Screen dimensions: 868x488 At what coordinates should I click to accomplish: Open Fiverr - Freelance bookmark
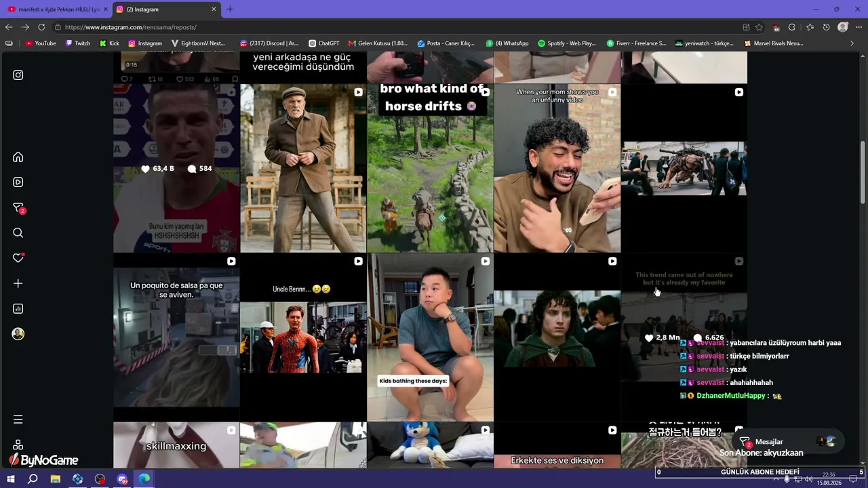tap(637, 43)
